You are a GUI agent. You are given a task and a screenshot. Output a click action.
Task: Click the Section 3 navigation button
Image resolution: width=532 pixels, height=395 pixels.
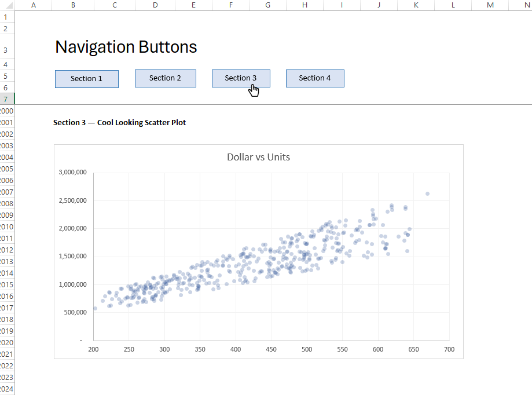tap(240, 78)
